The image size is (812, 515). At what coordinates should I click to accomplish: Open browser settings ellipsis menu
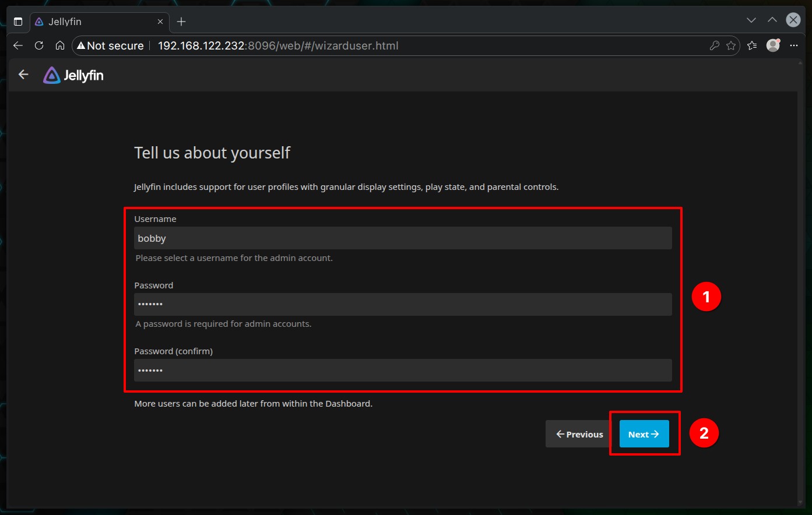pyautogui.click(x=793, y=45)
